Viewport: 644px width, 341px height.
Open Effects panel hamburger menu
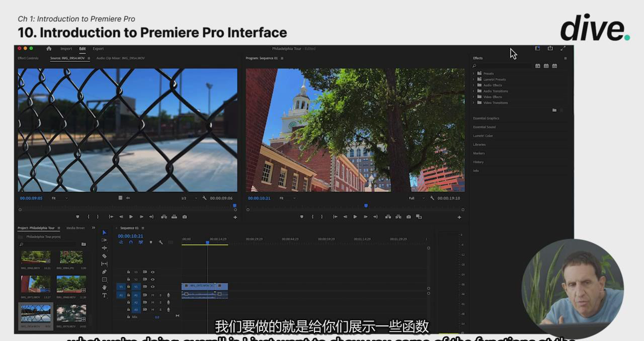[565, 58]
